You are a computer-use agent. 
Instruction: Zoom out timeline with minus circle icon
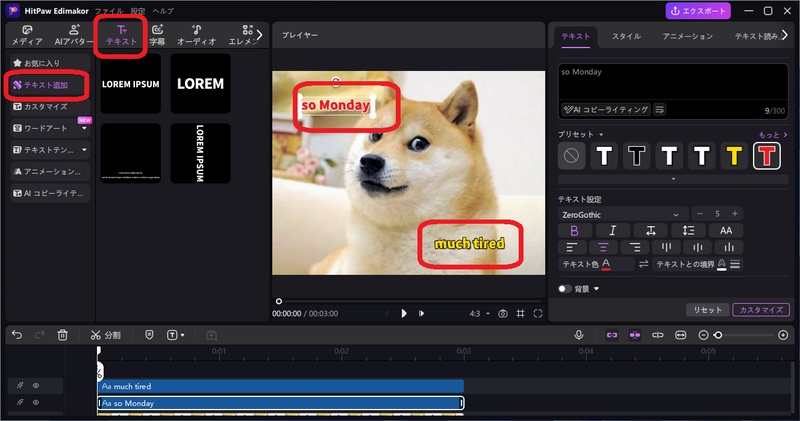[703, 335]
